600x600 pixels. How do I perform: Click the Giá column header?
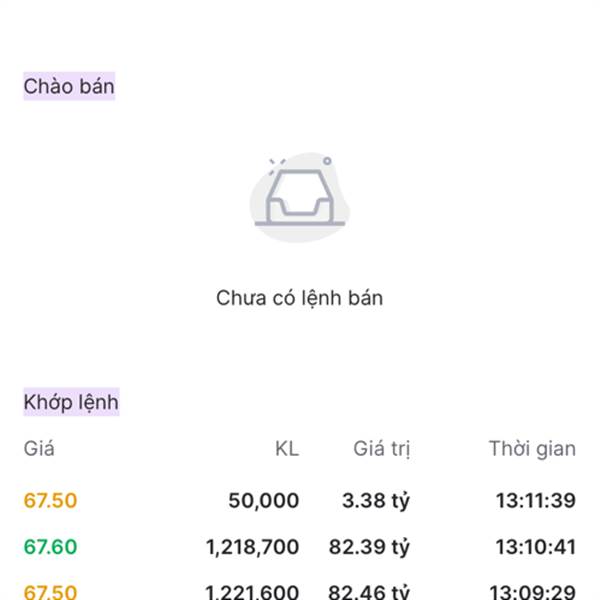pos(39,448)
